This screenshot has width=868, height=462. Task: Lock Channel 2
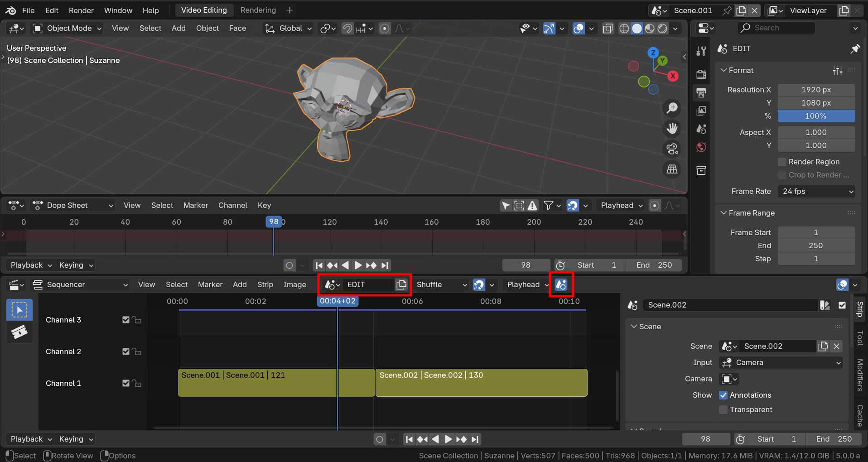137,351
